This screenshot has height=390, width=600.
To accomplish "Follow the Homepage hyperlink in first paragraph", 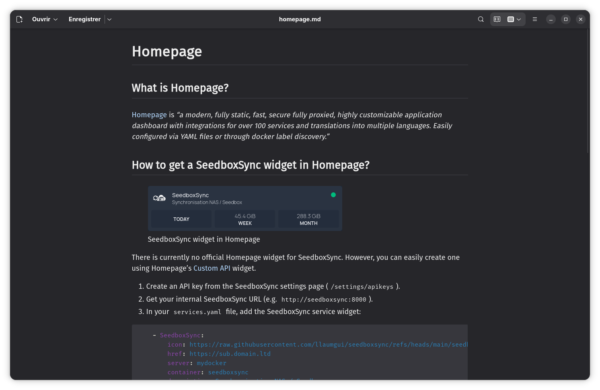I will coord(149,115).
